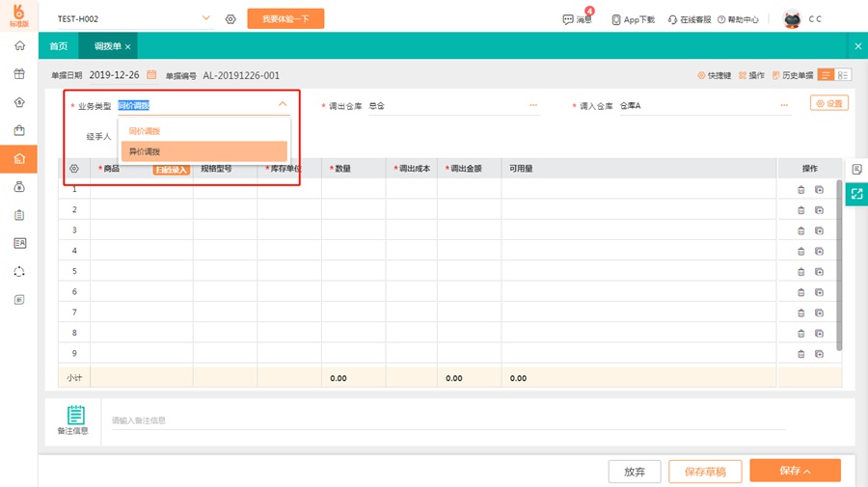
Task: Open the calendar icon beside 单据日期
Action: pyautogui.click(x=151, y=74)
